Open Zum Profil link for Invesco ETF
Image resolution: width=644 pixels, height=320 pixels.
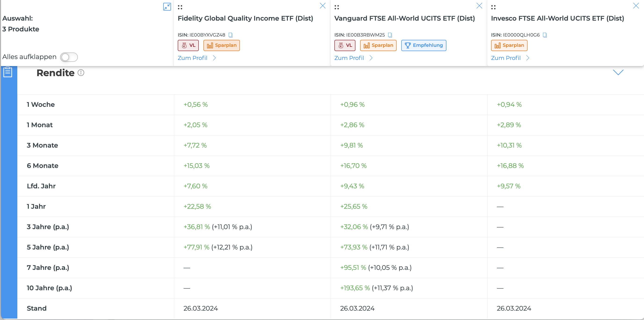point(510,58)
